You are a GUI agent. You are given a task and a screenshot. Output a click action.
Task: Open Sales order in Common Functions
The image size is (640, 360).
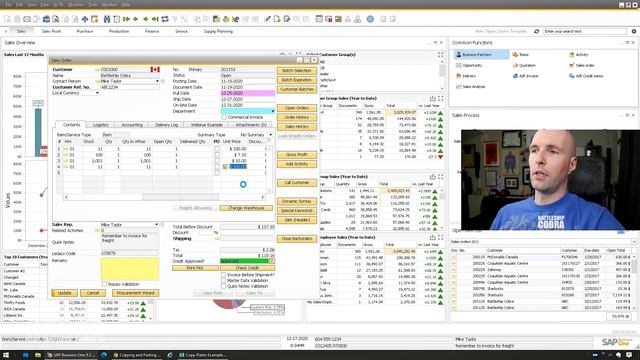pyautogui.click(x=582, y=65)
